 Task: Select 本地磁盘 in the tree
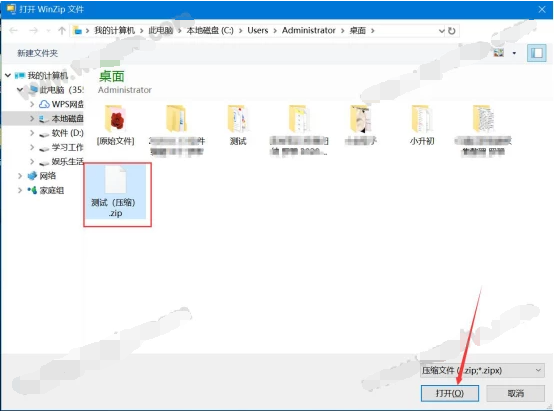[67, 119]
